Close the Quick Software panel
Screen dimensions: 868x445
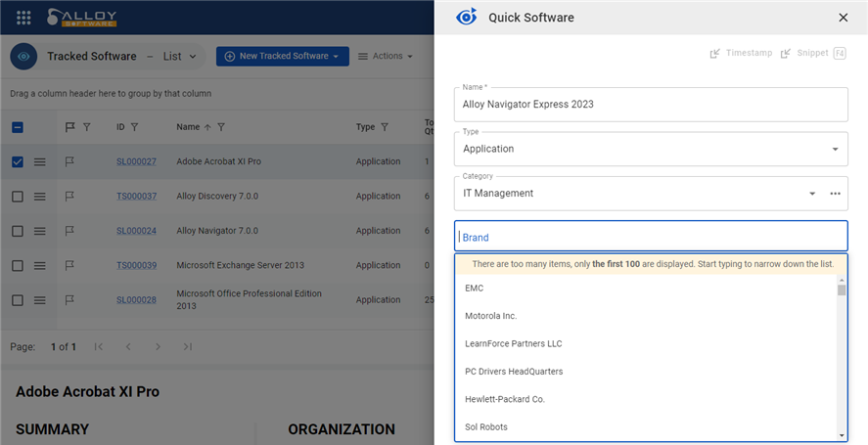pyautogui.click(x=844, y=18)
